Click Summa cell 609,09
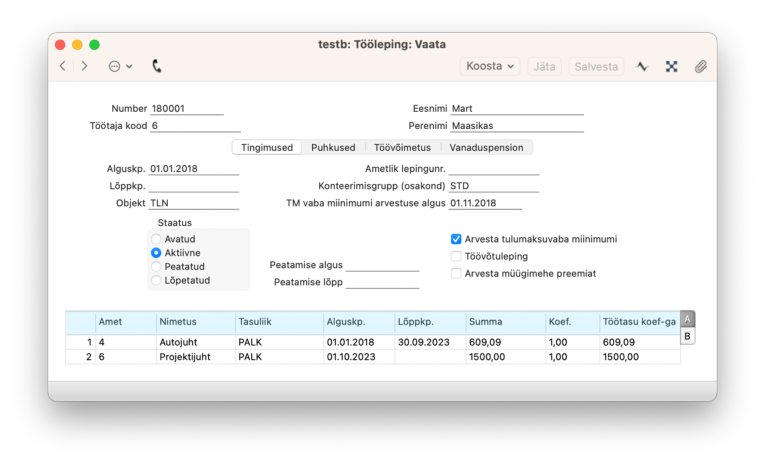 (505, 342)
